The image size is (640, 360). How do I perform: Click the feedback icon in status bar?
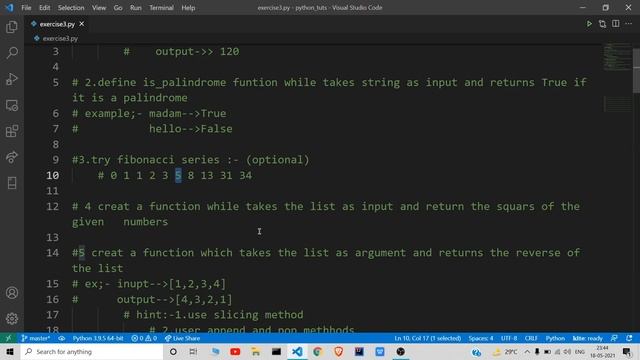(614, 338)
